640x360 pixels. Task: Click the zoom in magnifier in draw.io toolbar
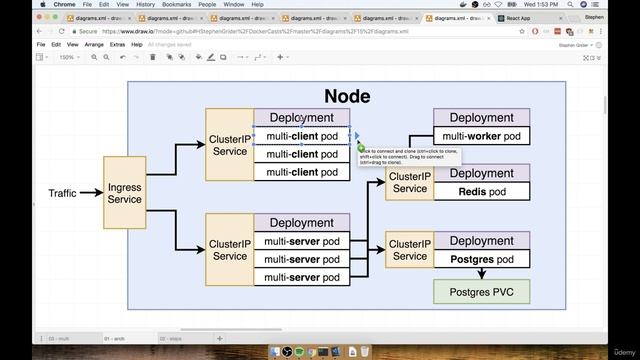(x=94, y=58)
